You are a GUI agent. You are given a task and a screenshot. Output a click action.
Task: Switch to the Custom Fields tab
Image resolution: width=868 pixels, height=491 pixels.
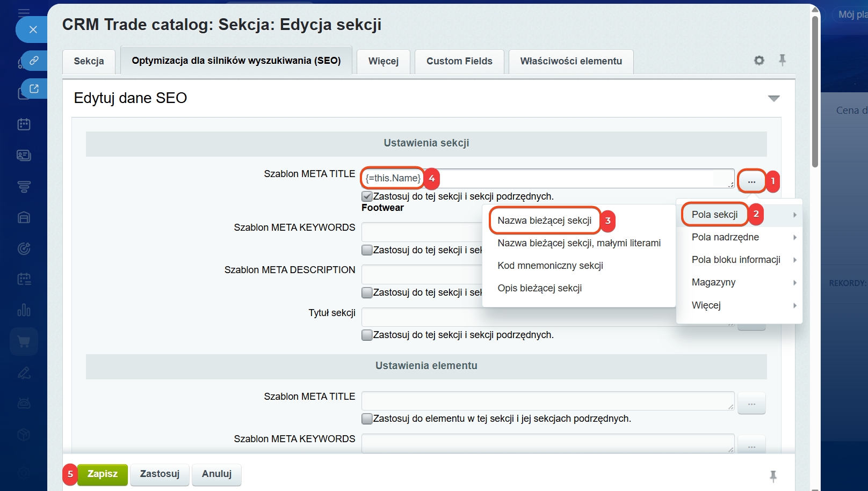point(459,61)
